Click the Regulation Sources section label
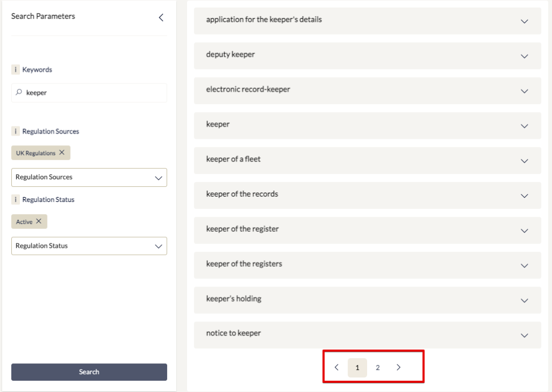 coord(51,131)
